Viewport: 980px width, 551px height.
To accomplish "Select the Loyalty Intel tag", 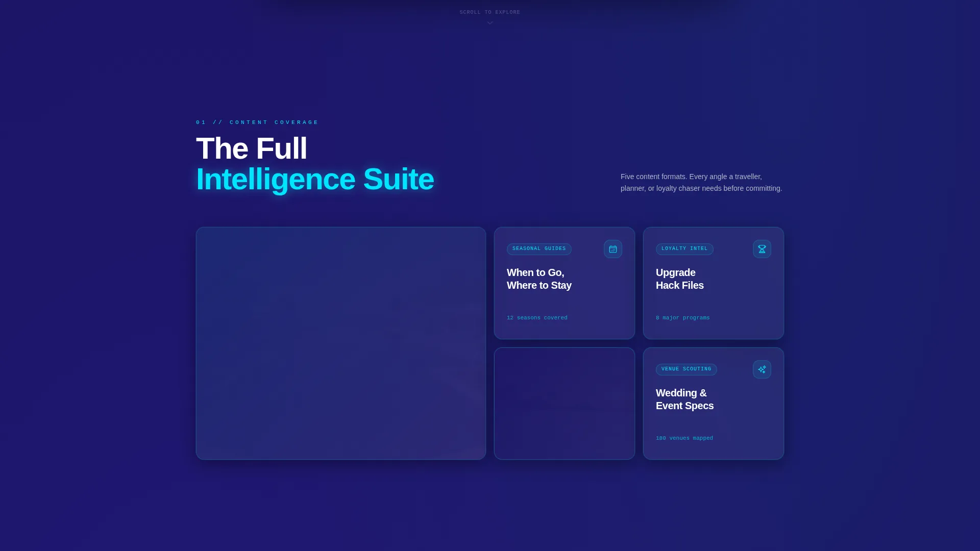I will coord(684,249).
